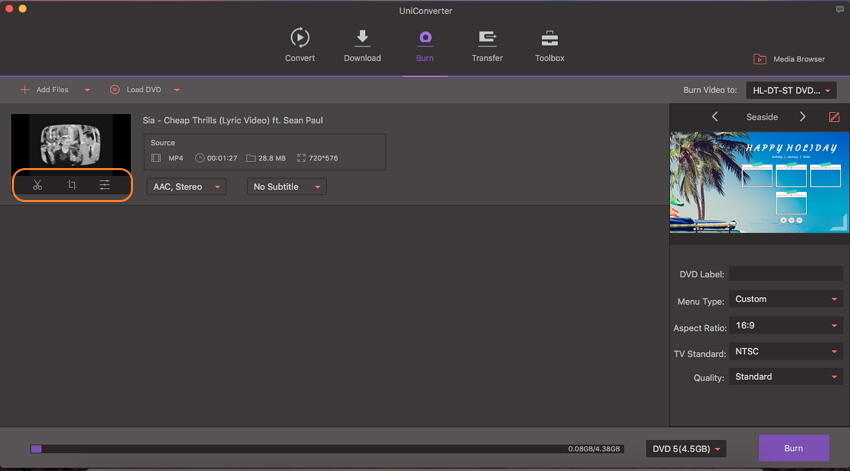The image size is (850, 471).
Task: Open the Menu Type dropdown
Action: click(785, 299)
